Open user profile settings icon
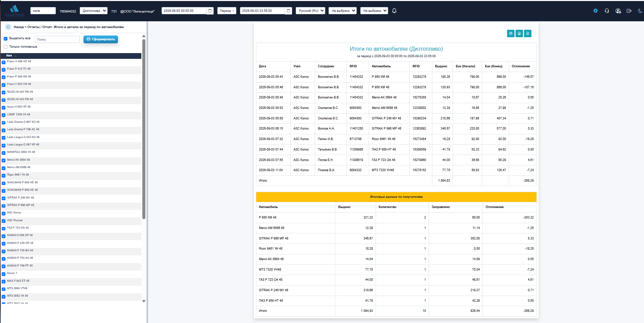 tap(618, 11)
